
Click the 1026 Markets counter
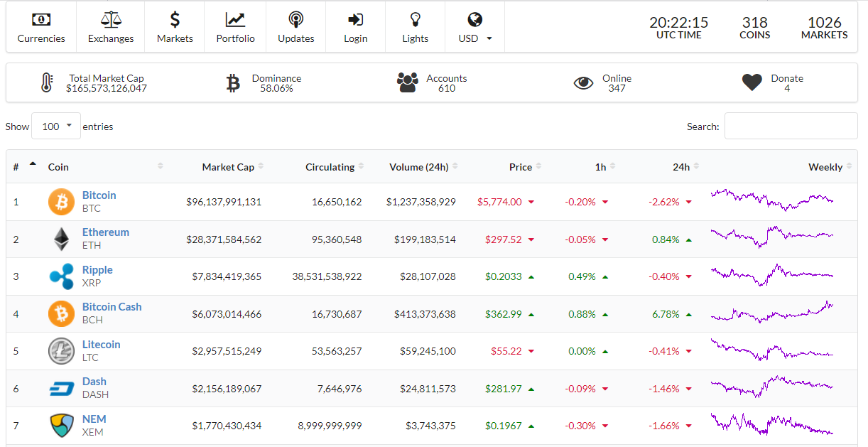(x=825, y=28)
